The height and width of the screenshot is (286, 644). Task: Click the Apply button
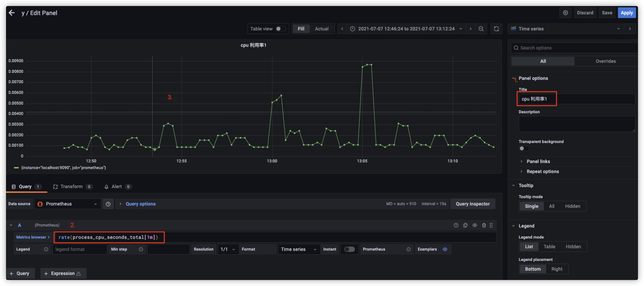point(626,13)
